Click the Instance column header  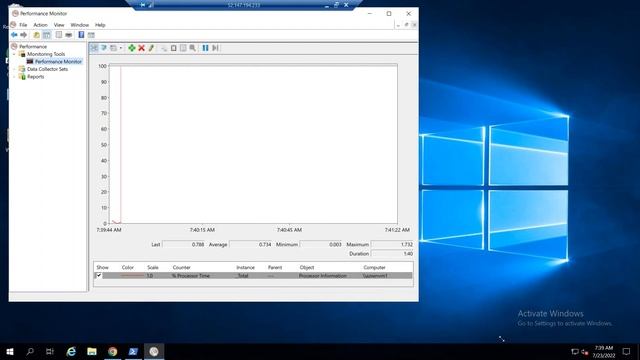[x=245, y=267]
